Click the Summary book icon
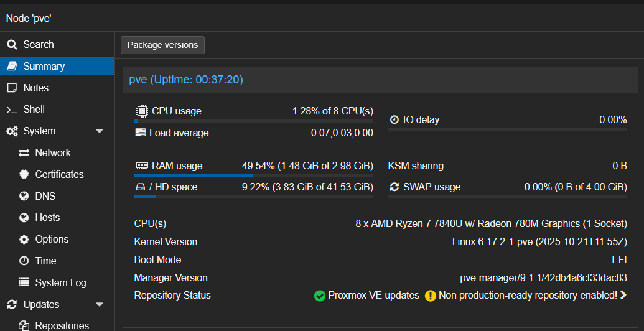The width and height of the screenshot is (644, 331). point(12,66)
